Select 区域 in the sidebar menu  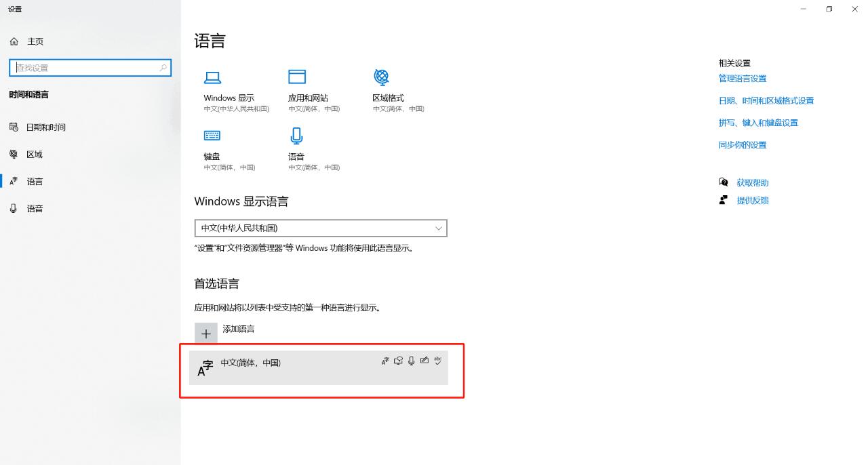coord(34,155)
